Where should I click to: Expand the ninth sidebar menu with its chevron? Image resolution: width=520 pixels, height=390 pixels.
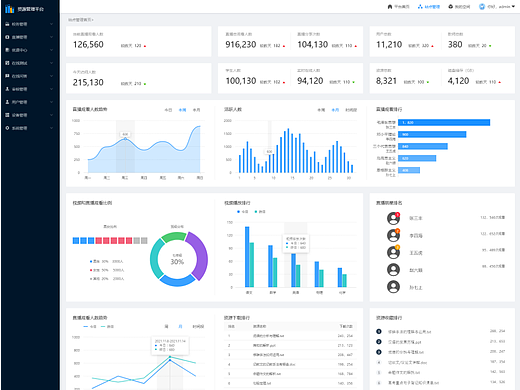coord(51,128)
